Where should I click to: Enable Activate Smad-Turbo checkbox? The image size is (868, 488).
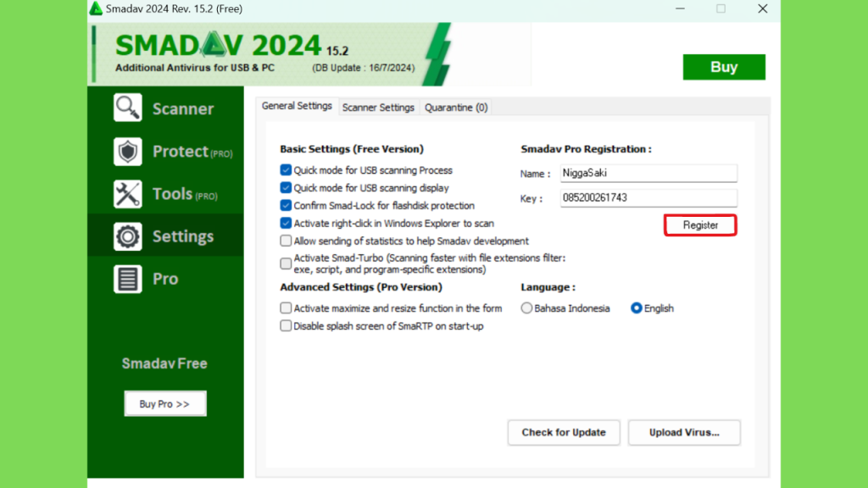tap(286, 263)
